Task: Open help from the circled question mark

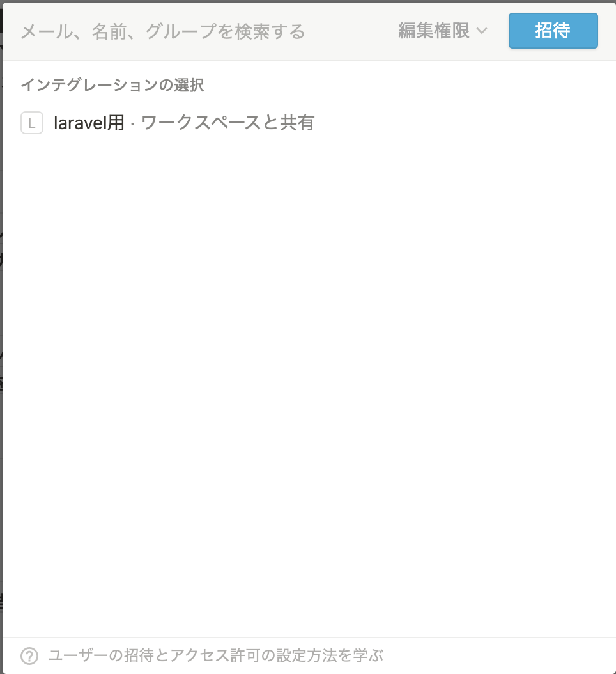Action: pos(29,656)
